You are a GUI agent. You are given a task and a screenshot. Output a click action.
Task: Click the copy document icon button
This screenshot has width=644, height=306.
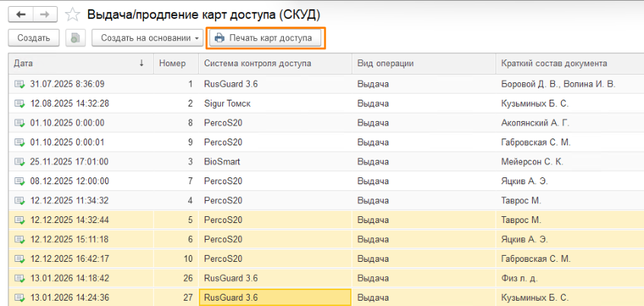point(75,38)
